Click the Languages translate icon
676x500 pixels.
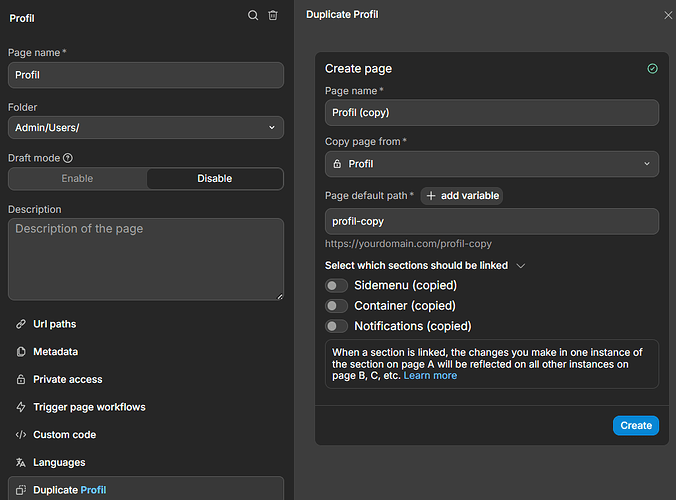tap(21, 462)
